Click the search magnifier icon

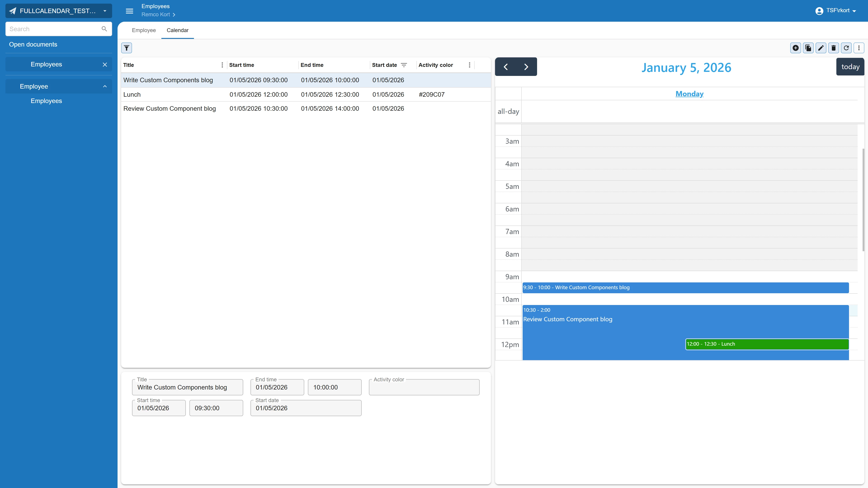pos(104,29)
